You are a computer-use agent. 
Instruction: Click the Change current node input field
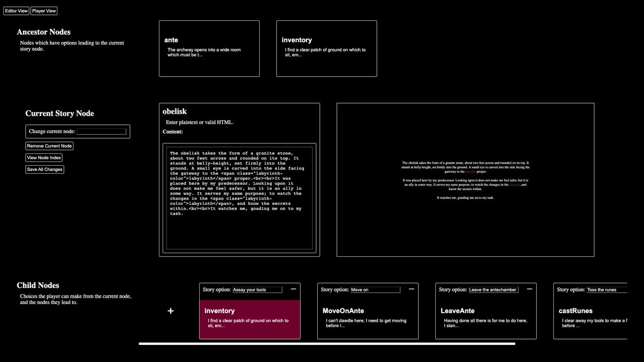[101, 131]
